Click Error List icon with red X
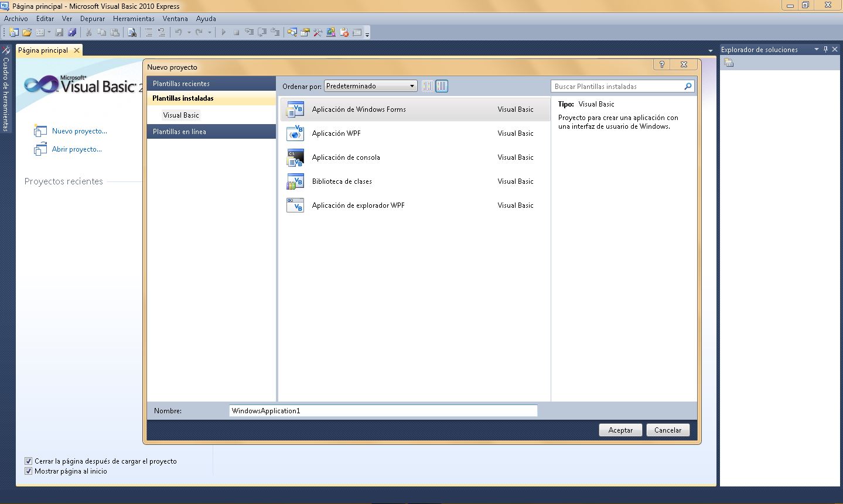This screenshot has height=504, width=843. 344,33
